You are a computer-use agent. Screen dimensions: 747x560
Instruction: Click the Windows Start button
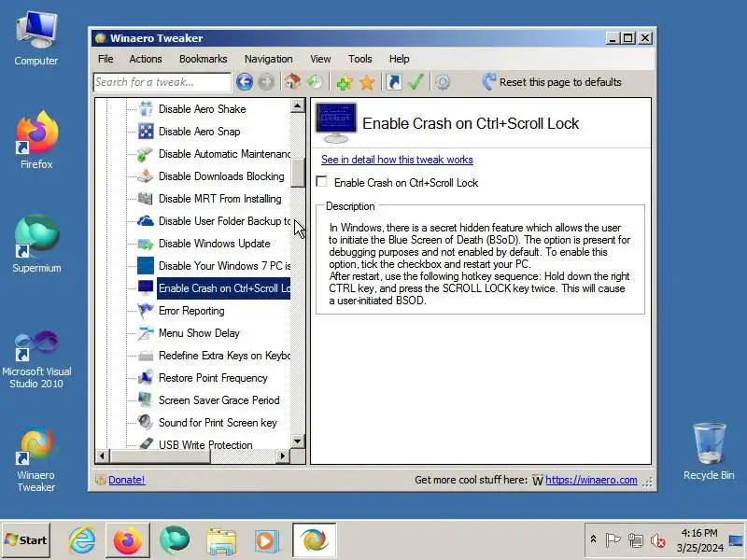(26, 540)
